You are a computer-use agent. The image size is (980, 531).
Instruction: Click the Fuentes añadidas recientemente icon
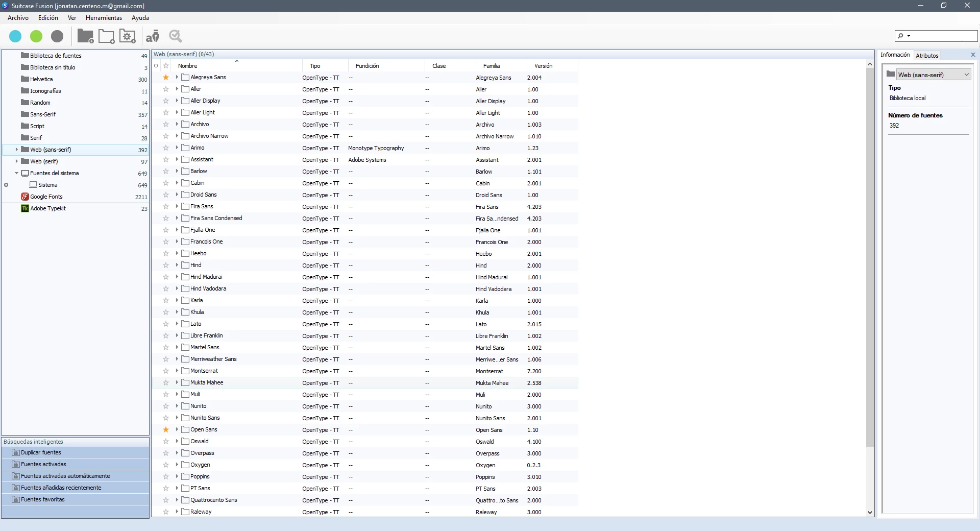[x=16, y=488]
